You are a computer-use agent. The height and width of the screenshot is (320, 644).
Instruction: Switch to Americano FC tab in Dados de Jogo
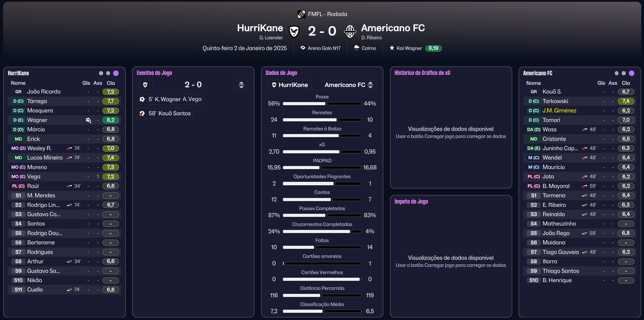pyautogui.click(x=349, y=85)
